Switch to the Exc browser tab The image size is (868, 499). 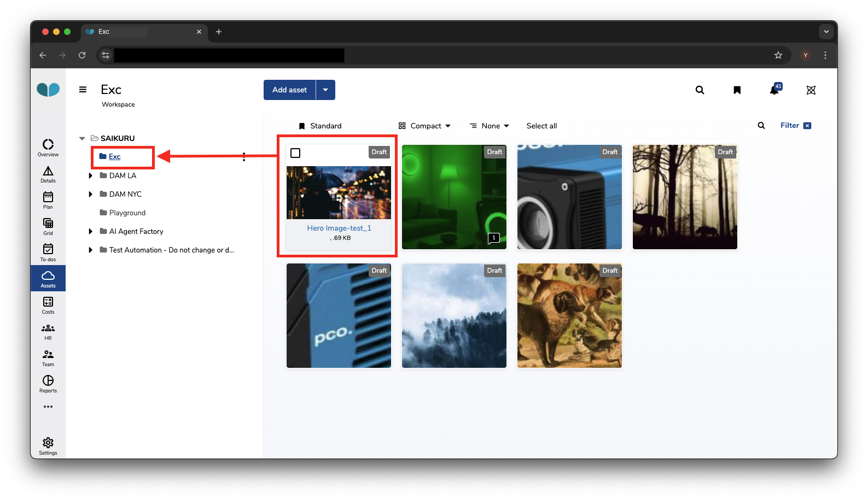(144, 32)
